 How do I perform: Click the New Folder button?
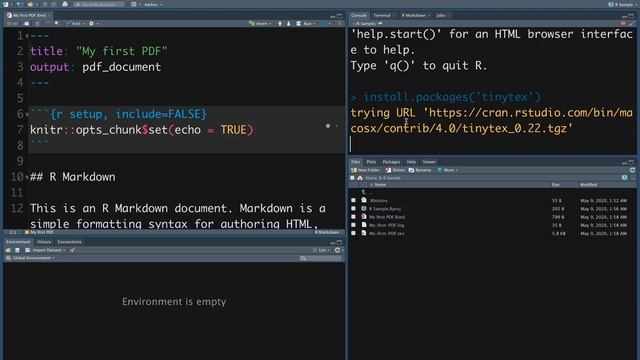[x=365, y=170]
